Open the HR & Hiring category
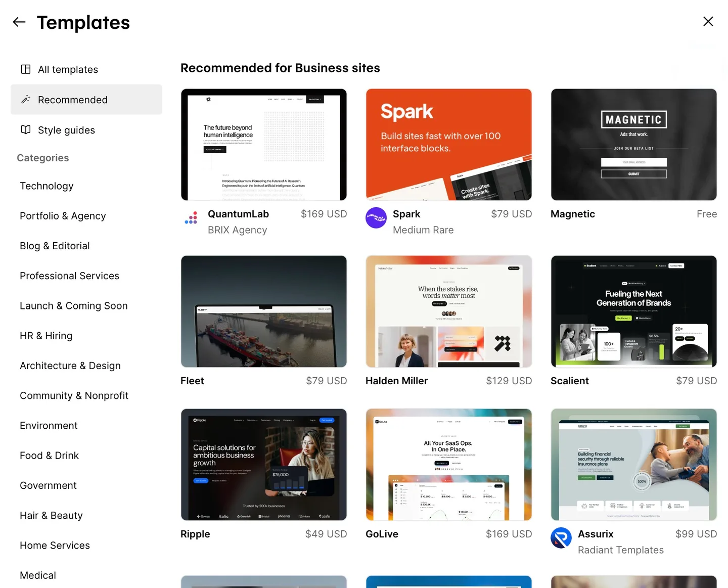Screen dimensions: 728x588 click(46, 336)
